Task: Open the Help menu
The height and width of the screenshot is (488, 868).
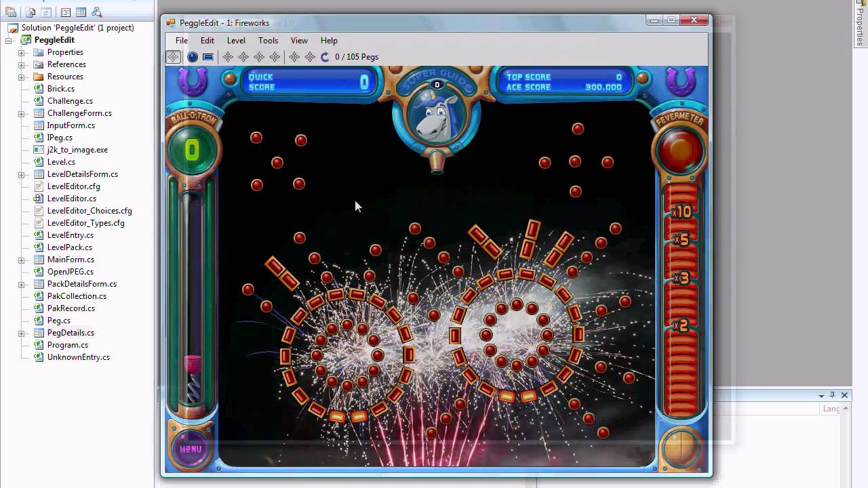Action: tap(329, 41)
